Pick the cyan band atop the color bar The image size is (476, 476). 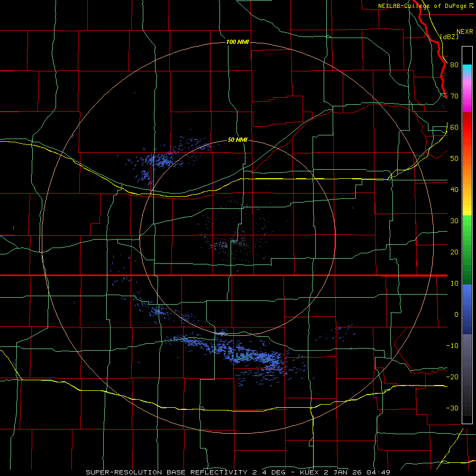(467, 70)
